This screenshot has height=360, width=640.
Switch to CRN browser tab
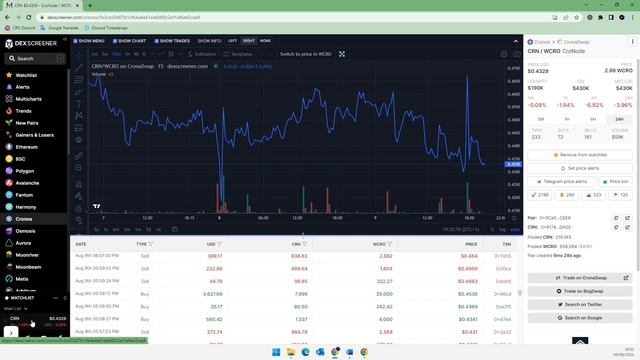(x=42, y=5)
